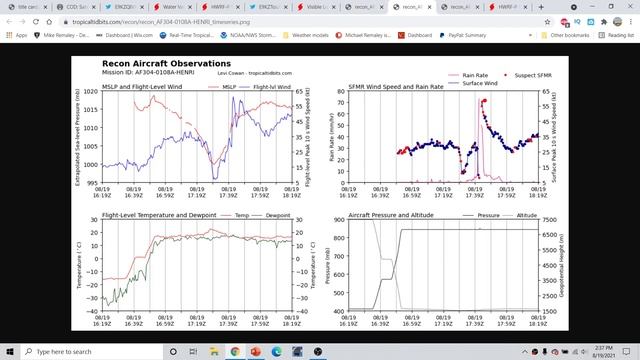Open Chrome profile avatar
640x360 pixels.
point(617,22)
